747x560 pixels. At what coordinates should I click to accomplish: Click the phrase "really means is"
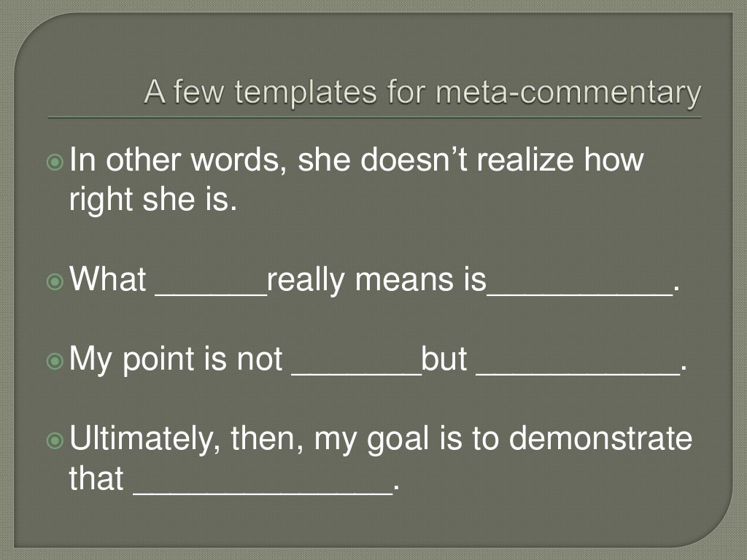[376, 280]
